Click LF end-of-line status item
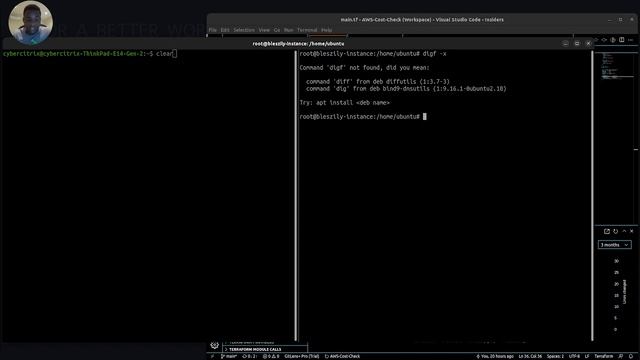This screenshot has height=360, width=640. coord(587,356)
